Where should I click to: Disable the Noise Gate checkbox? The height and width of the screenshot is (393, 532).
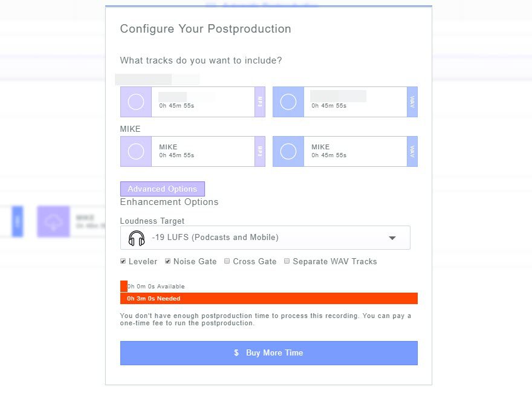167,261
